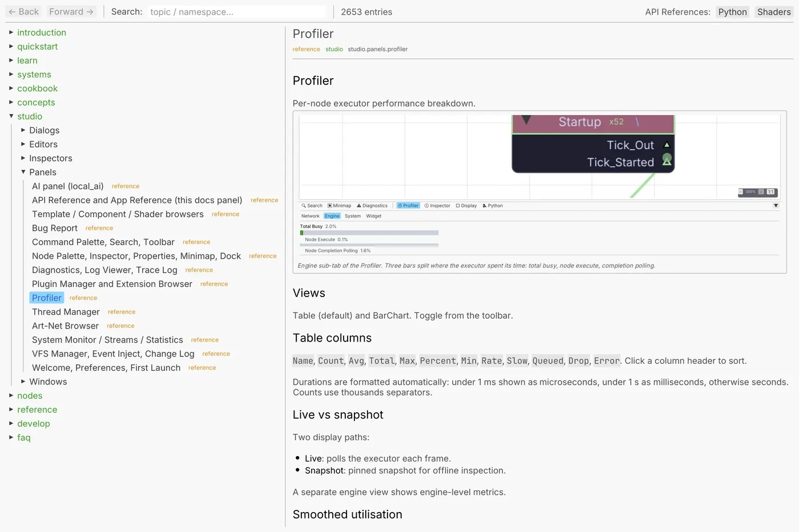This screenshot has width=799, height=532.
Task: Open System Monitor / Streams / Statistics page
Action: tap(107, 340)
